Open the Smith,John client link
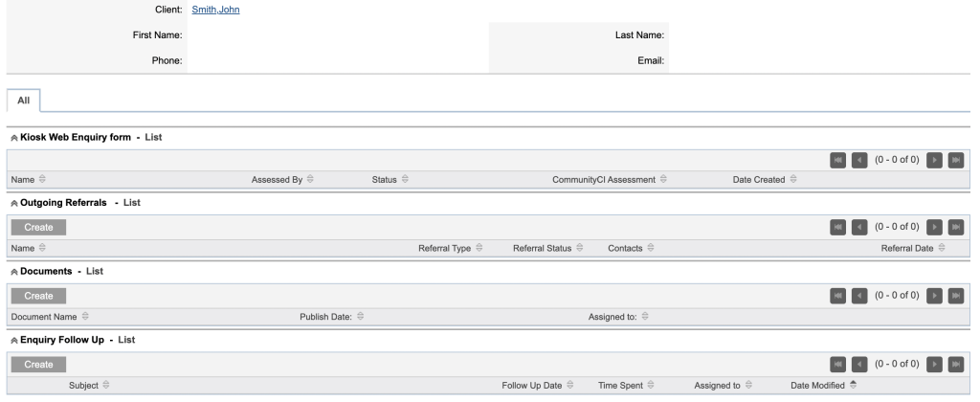980x402 pixels. pos(215,10)
